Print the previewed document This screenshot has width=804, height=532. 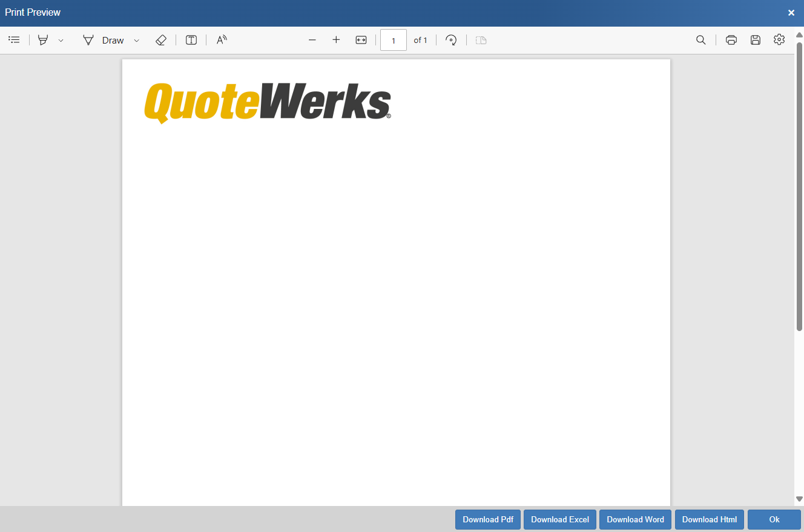click(731, 40)
